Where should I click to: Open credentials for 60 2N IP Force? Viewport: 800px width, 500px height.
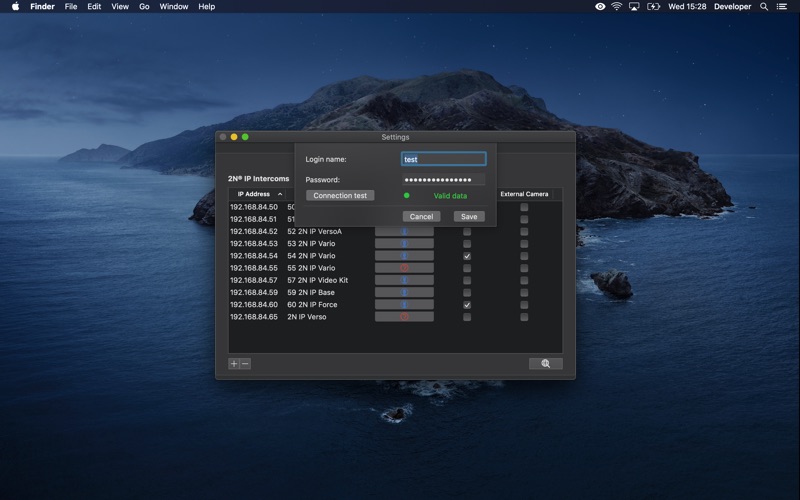[404, 305]
